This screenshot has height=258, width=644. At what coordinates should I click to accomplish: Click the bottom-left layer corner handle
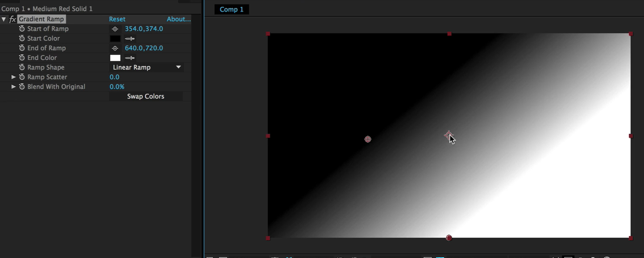click(x=268, y=238)
